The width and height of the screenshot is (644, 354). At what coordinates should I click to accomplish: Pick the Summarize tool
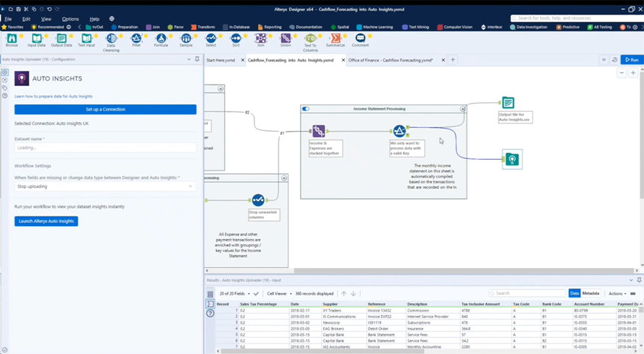click(336, 39)
